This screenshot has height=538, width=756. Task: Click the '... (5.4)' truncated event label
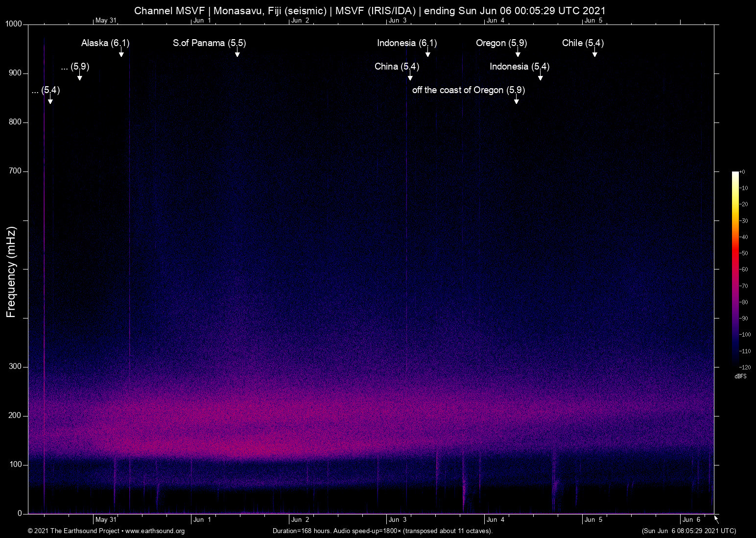pyautogui.click(x=46, y=90)
